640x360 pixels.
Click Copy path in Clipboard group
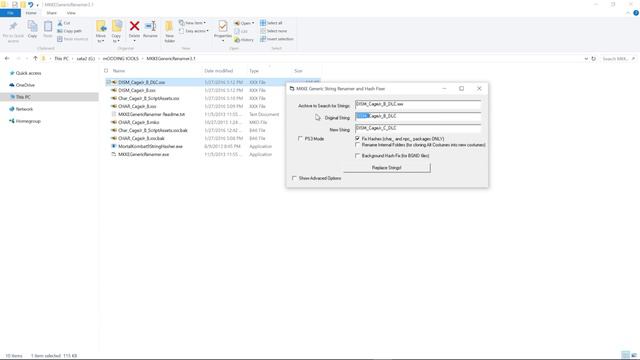click(69, 31)
